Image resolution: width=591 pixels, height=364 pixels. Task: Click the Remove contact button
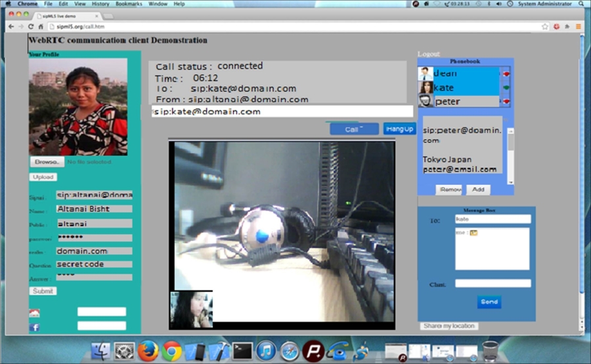(x=449, y=190)
